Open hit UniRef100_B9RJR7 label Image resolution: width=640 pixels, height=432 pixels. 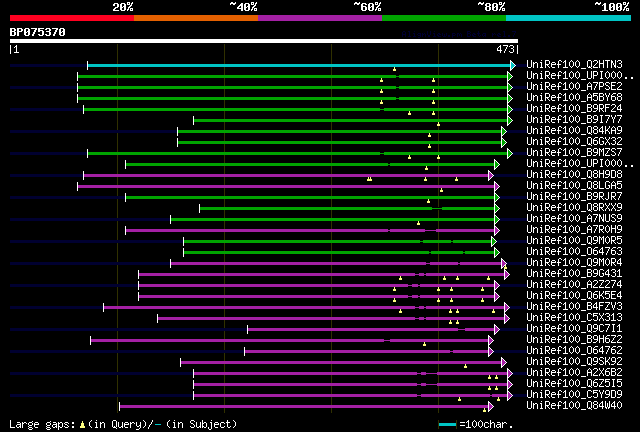[x=574, y=196]
